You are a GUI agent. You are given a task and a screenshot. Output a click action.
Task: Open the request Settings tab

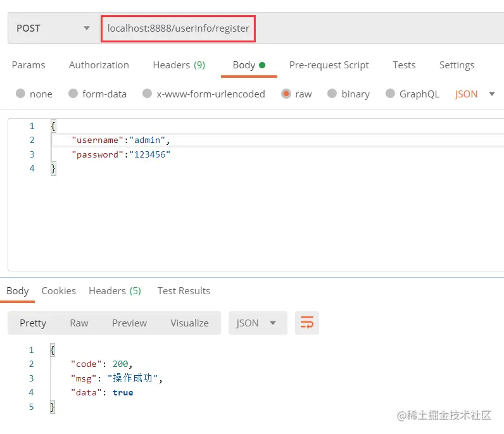pyautogui.click(x=457, y=65)
